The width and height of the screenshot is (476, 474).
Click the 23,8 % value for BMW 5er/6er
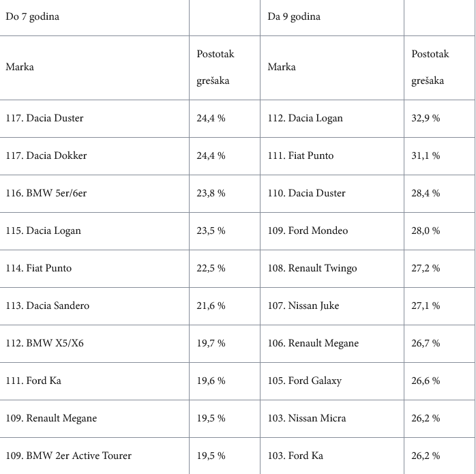[211, 193]
